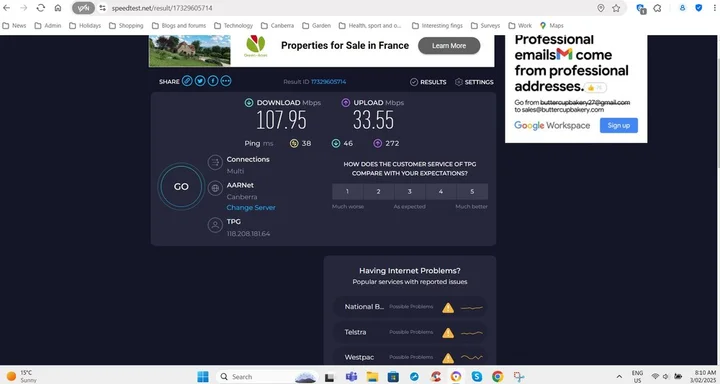
Task: Open the Canberra bookmarks folder
Action: 277,26
